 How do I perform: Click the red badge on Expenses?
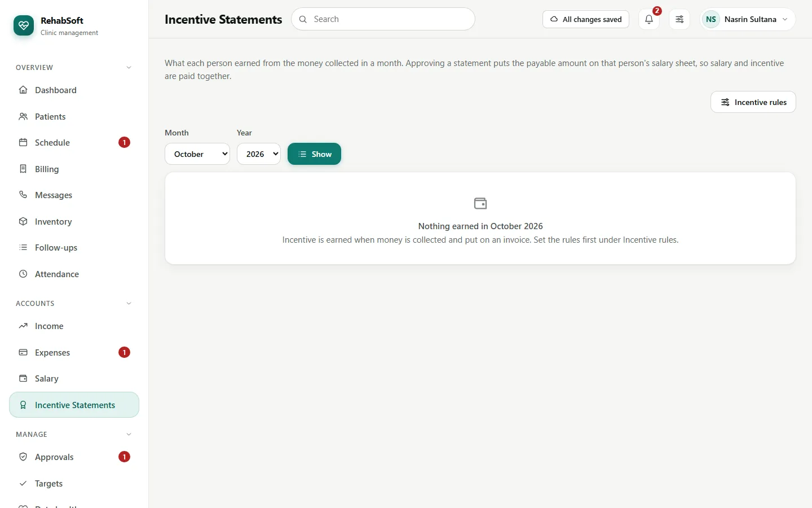click(124, 352)
